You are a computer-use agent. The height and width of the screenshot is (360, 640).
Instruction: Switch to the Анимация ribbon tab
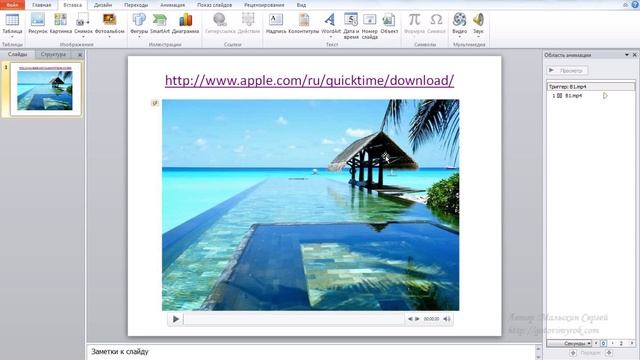172,5
